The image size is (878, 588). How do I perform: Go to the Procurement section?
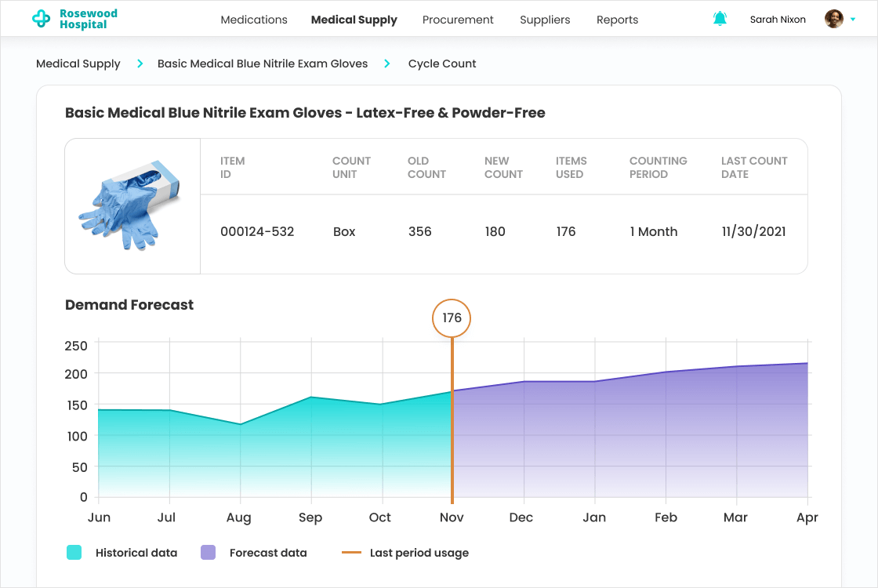pos(458,20)
